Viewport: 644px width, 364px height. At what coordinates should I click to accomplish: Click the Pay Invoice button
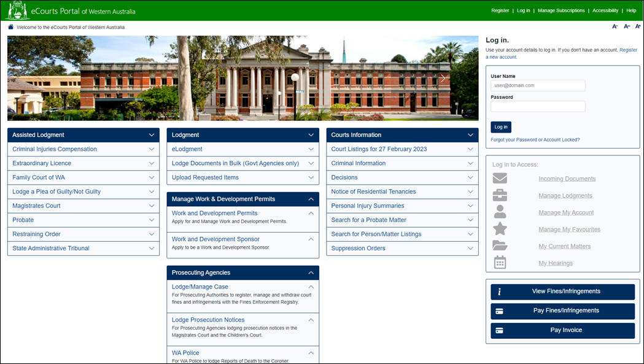[563, 330]
